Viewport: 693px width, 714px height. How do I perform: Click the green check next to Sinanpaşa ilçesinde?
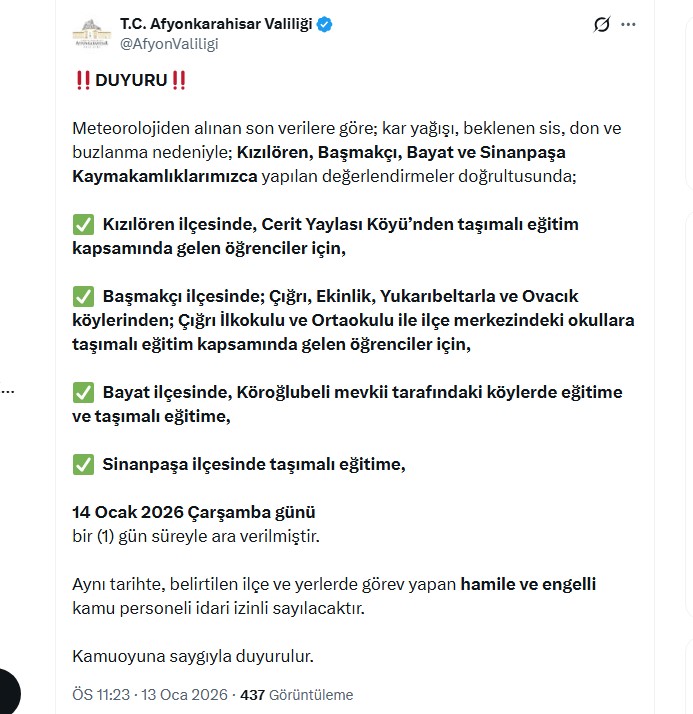point(84,464)
